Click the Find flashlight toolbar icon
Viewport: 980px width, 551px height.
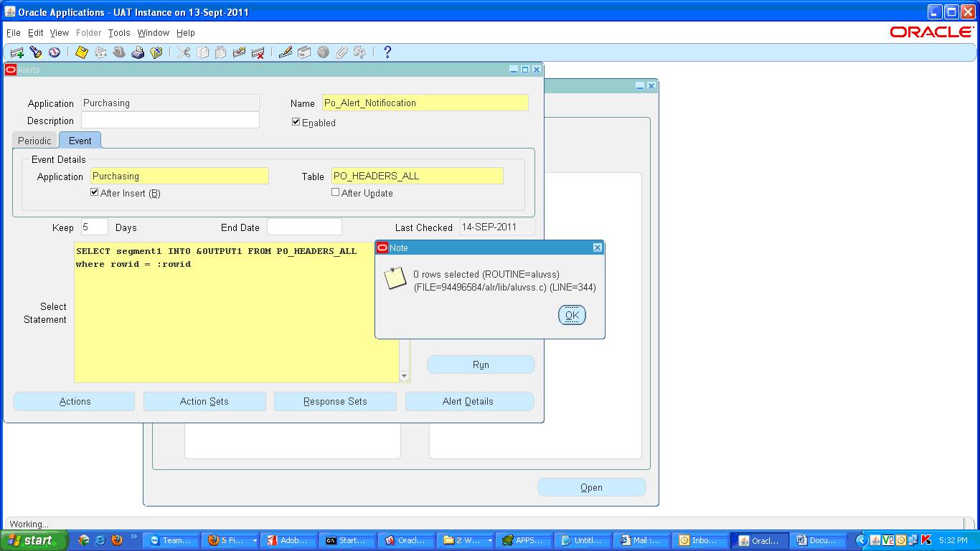[36, 52]
